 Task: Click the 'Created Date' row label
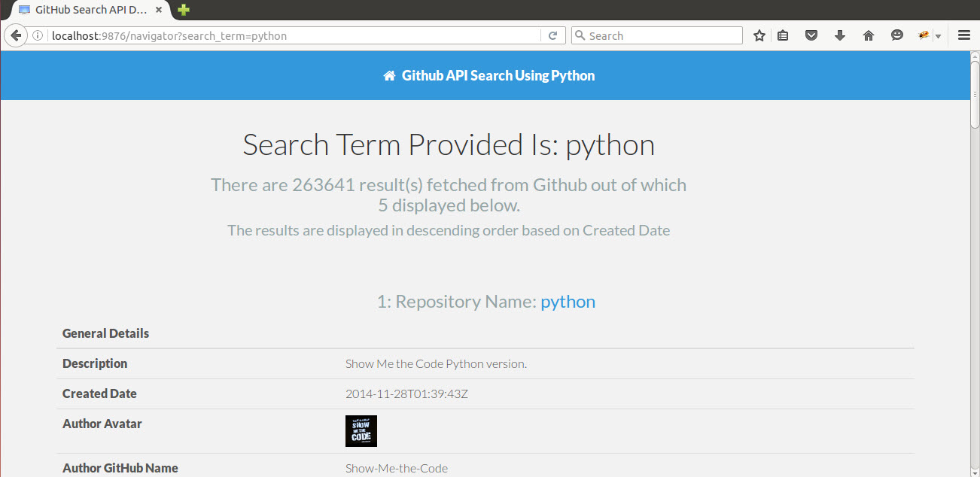coord(99,393)
